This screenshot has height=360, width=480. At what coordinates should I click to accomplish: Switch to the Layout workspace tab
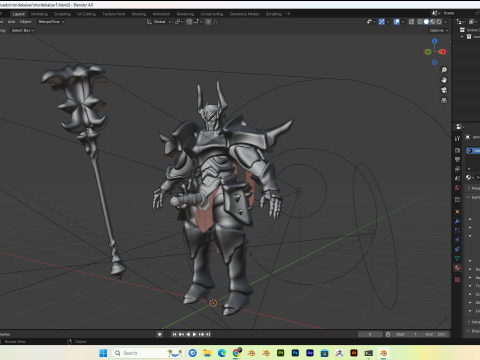(19, 14)
